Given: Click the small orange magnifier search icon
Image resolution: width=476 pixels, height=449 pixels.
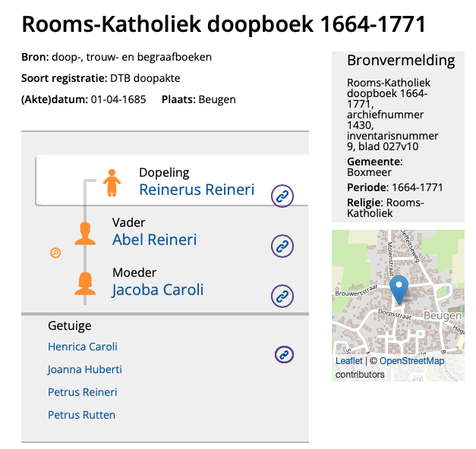Looking at the screenshot, I should pos(55,253).
